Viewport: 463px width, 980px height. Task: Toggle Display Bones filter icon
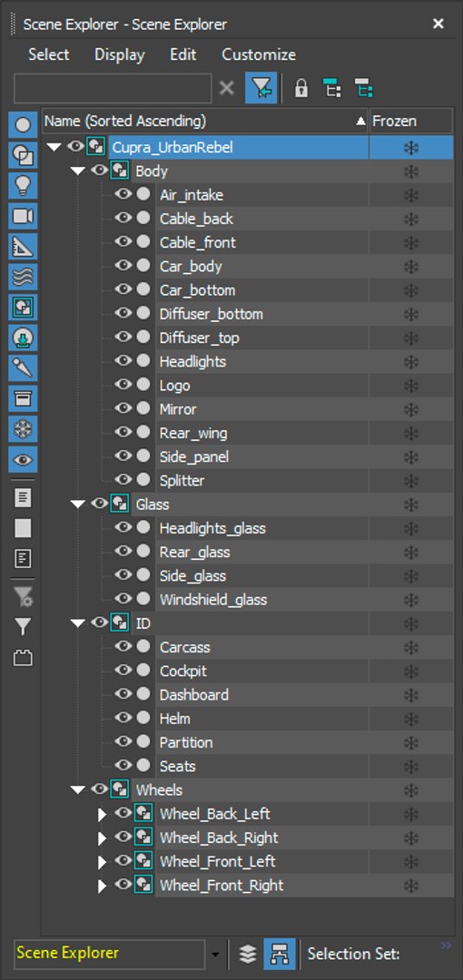click(23, 368)
